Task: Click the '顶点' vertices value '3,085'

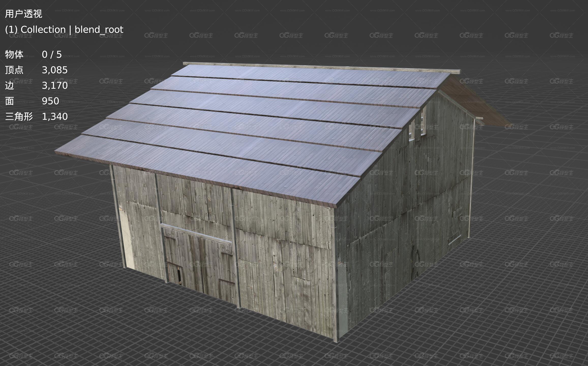Action: pos(55,70)
